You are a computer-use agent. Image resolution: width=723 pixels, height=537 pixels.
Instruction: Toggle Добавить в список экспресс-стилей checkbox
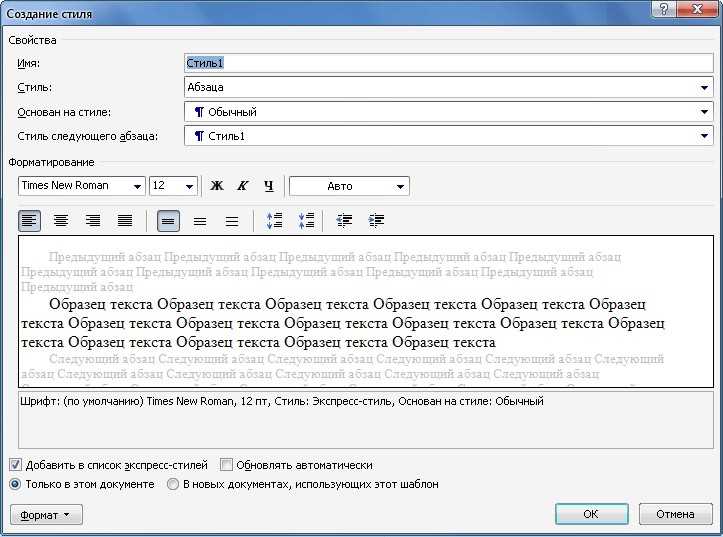pos(15,465)
